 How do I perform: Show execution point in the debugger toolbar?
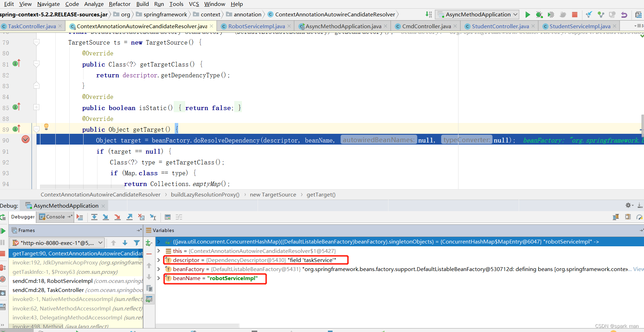(80, 217)
